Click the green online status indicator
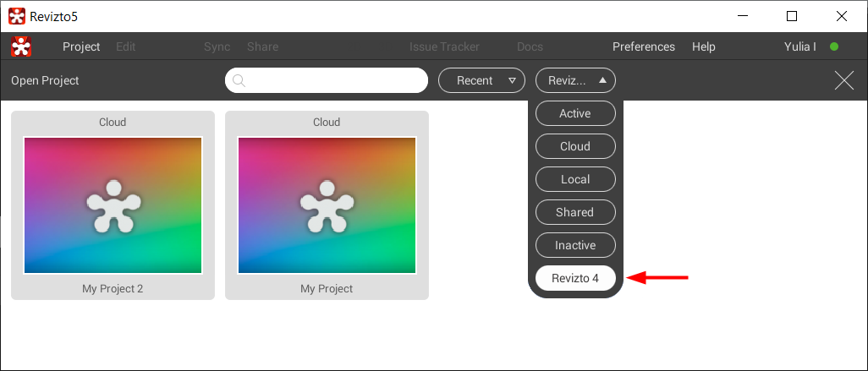This screenshot has height=371, width=868. point(834,46)
